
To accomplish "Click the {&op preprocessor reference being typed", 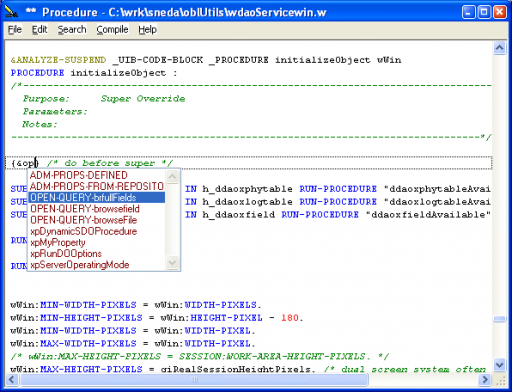I will coord(24,163).
